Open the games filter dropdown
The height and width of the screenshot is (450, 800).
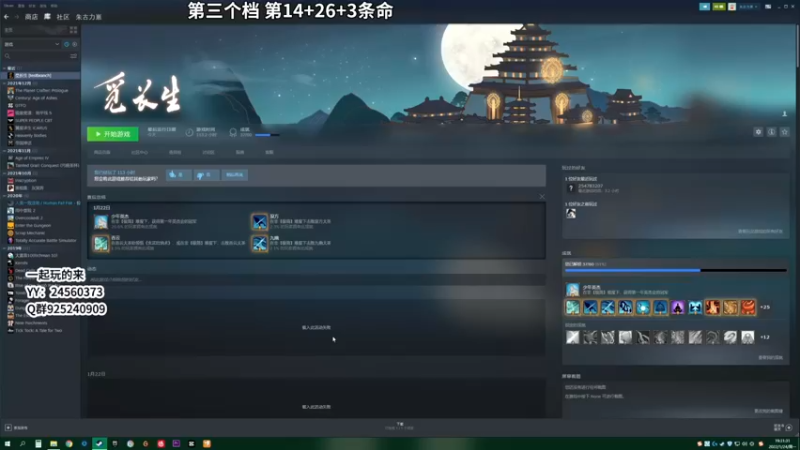pos(32,44)
